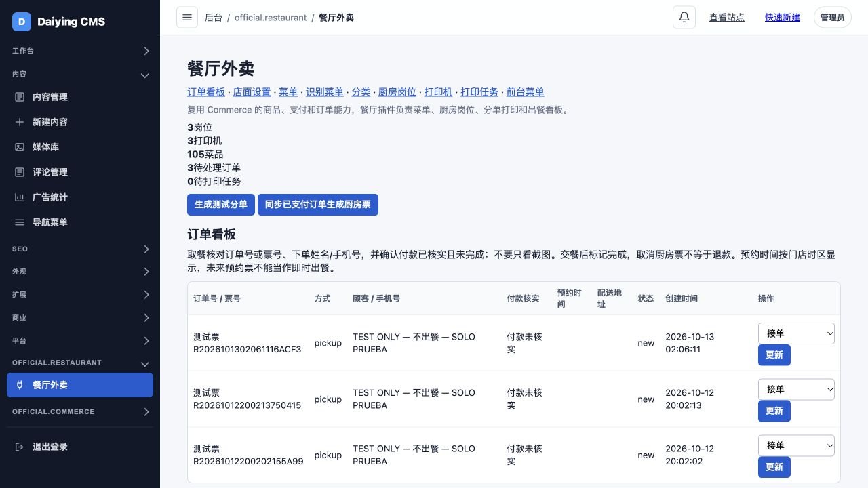Open the notifications bell

[x=684, y=18]
